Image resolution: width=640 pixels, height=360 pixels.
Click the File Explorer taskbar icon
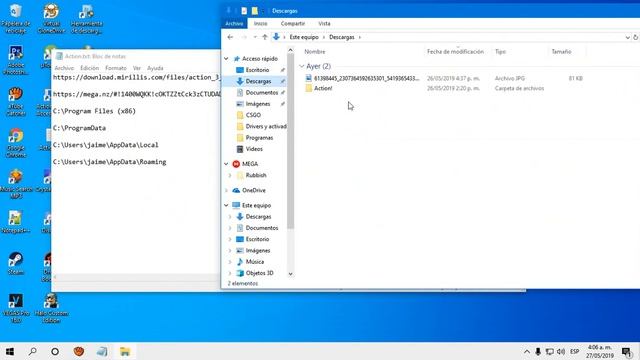pos(125,351)
